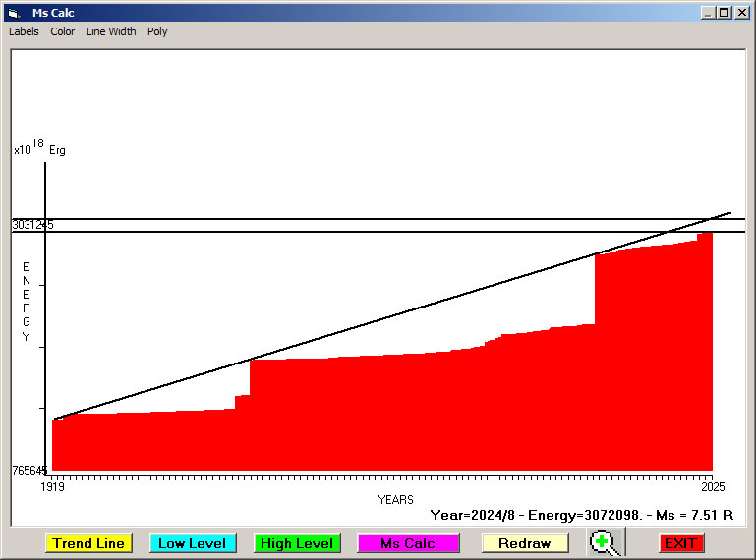Click the 1919 start year label
Image resolution: width=756 pixels, height=560 pixels.
pos(51,486)
